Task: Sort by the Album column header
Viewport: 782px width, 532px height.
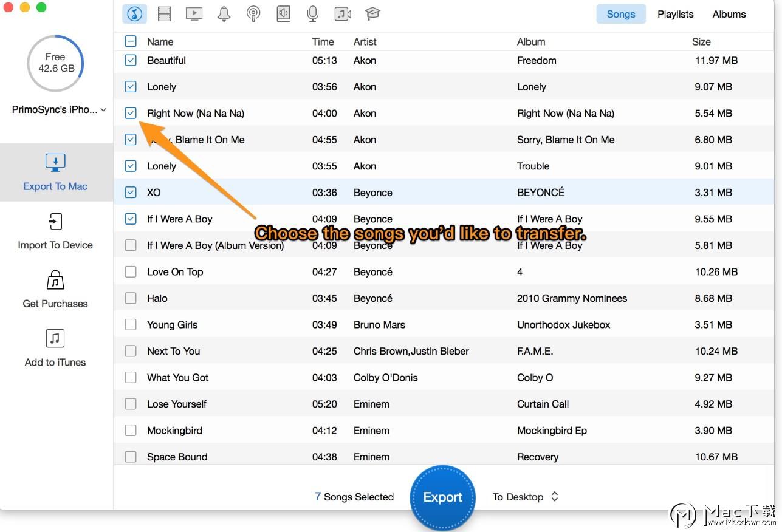Action: [x=531, y=42]
